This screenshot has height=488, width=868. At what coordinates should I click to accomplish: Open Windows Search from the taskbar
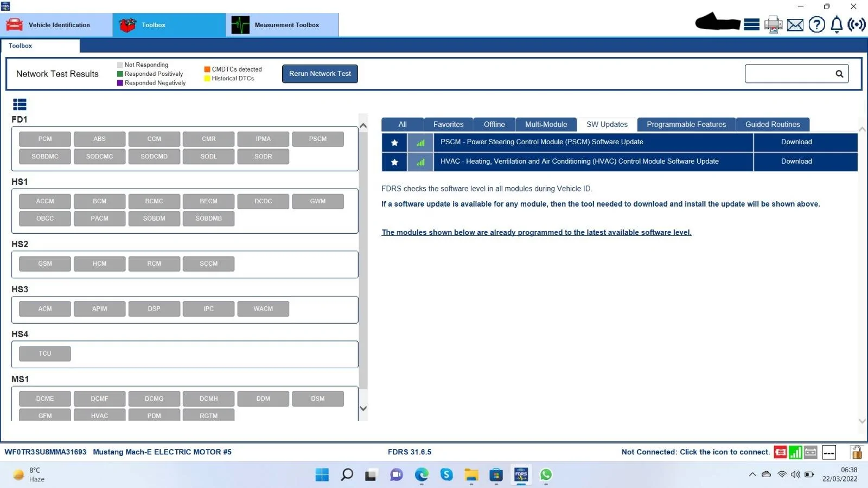click(x=347, y=475)
